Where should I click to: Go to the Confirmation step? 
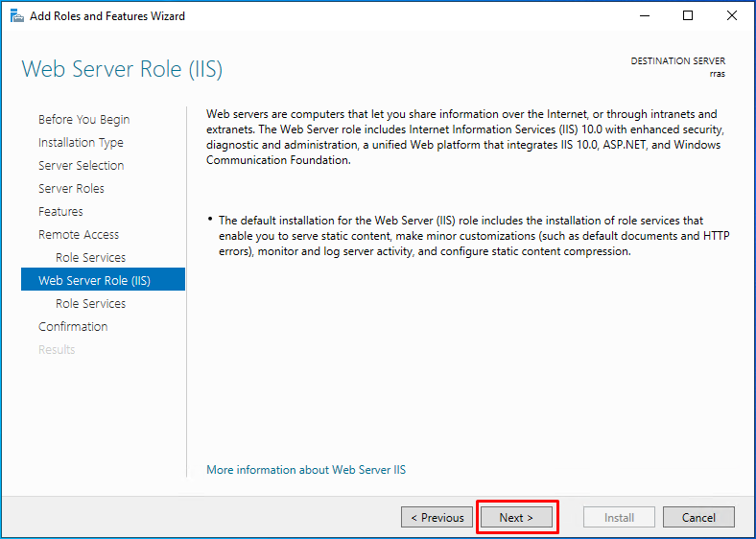(73, 326)
